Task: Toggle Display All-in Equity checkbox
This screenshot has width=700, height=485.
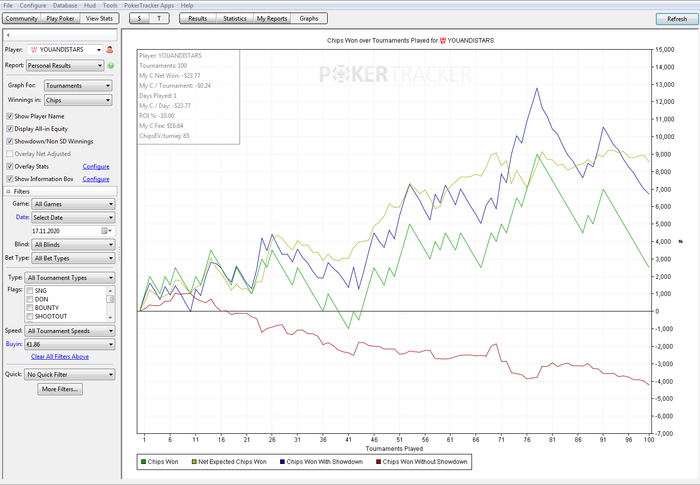Action: pyautogui.click(x=11, y=129)
